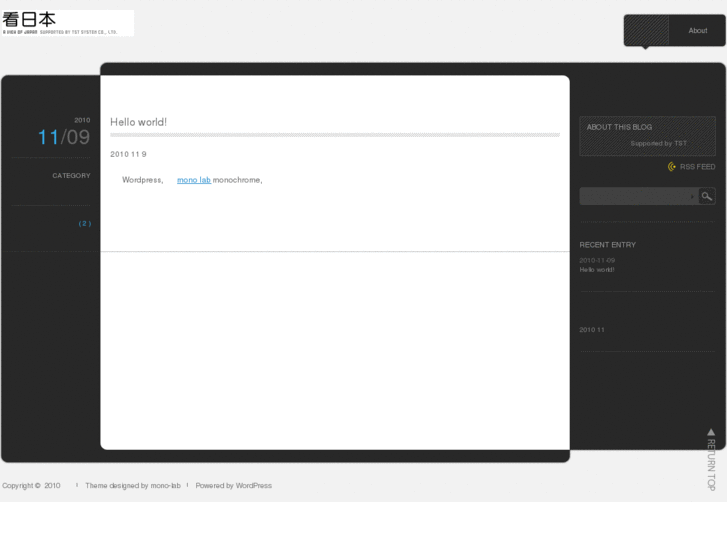Image resolution: width=727 pixels, height=545 pixels.
Task: Open the 2010 11 archive link
Action: click(592, 330)
